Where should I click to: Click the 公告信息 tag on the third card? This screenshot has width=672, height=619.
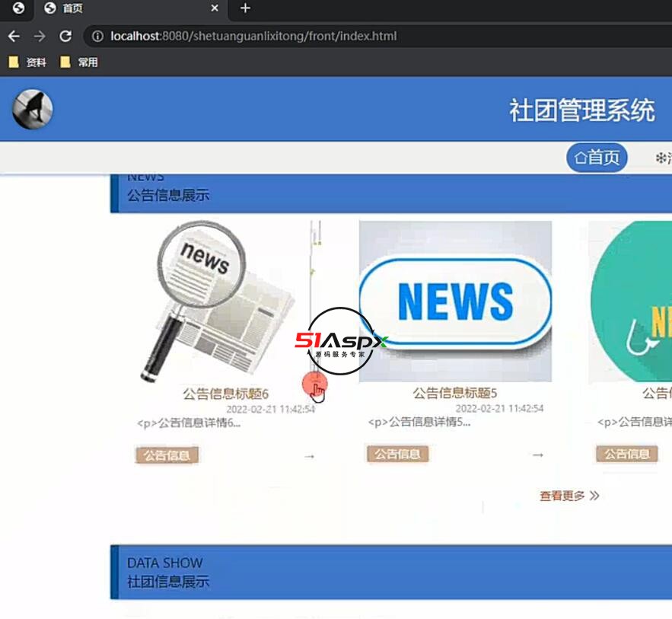click(627, 454)
